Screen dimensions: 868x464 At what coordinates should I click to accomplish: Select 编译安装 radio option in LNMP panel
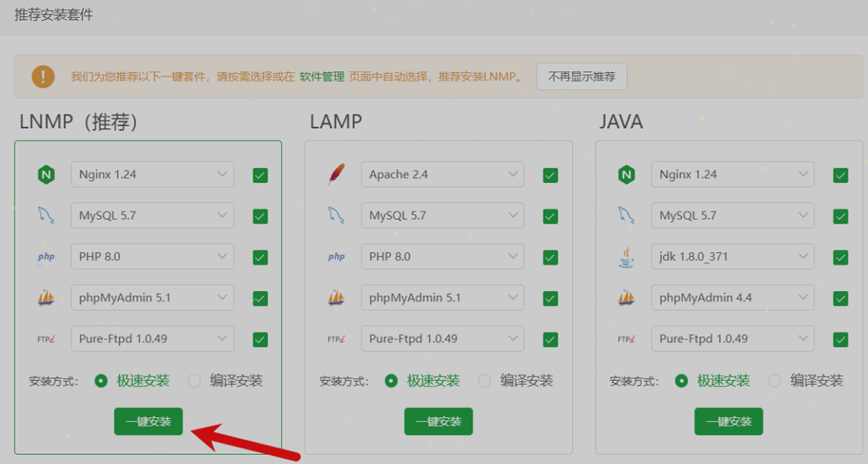(x=195, y=381)
